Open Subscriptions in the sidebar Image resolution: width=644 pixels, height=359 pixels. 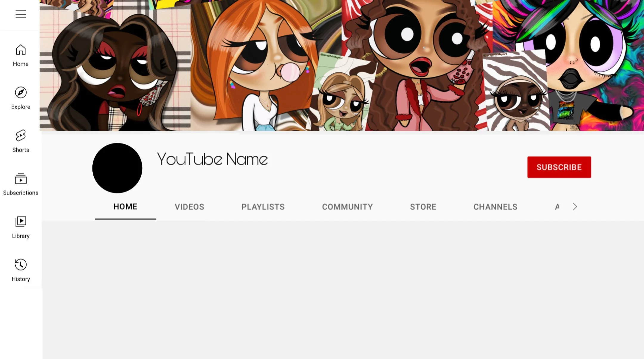21,184
